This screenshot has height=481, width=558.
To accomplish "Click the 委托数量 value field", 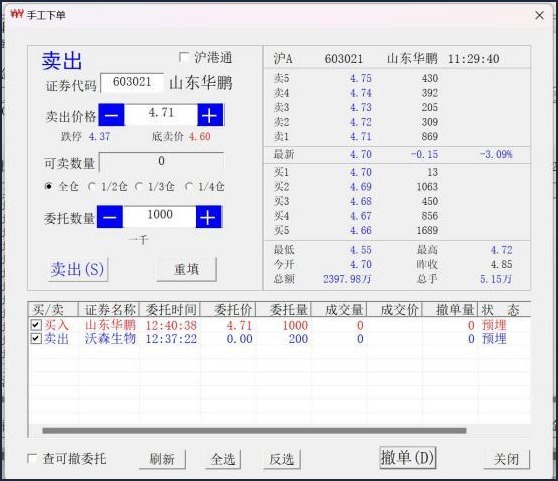I will pyautogui.click(x=159, y=217).
